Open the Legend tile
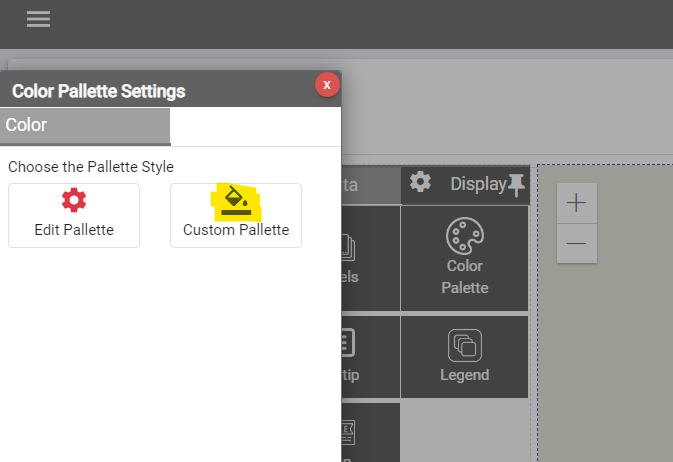 pyautogui.click(x=465, y=356)
